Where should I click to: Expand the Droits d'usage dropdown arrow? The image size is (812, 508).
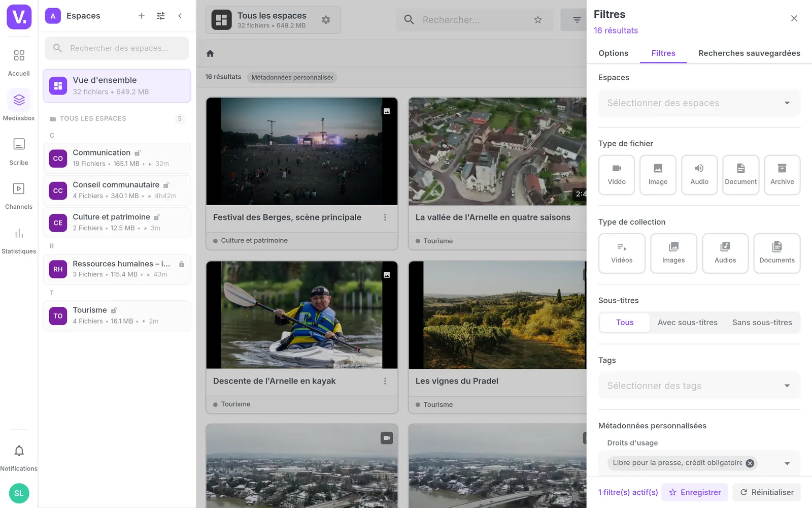coord(787,463)
